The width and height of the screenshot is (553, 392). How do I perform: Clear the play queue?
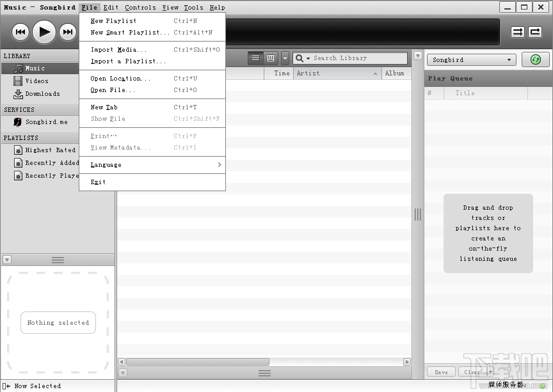pyautogui.click(x=472, y=372)
